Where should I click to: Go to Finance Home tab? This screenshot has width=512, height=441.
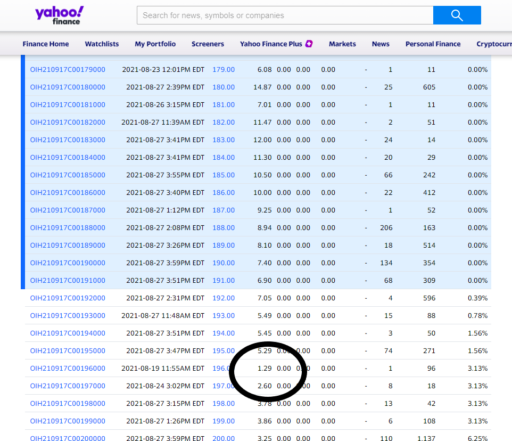pos(46,44)
